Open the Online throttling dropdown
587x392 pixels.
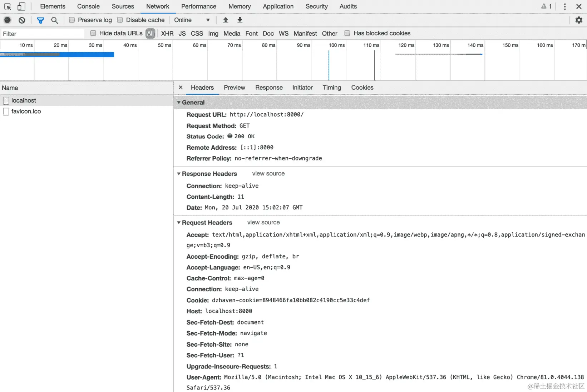tap(191, 20)
